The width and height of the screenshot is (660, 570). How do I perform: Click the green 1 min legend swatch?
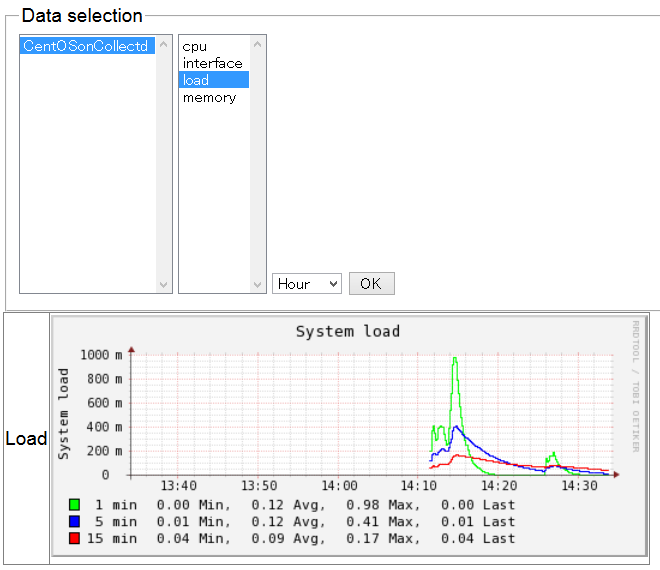pyautogui.click(x=75, y=504)
